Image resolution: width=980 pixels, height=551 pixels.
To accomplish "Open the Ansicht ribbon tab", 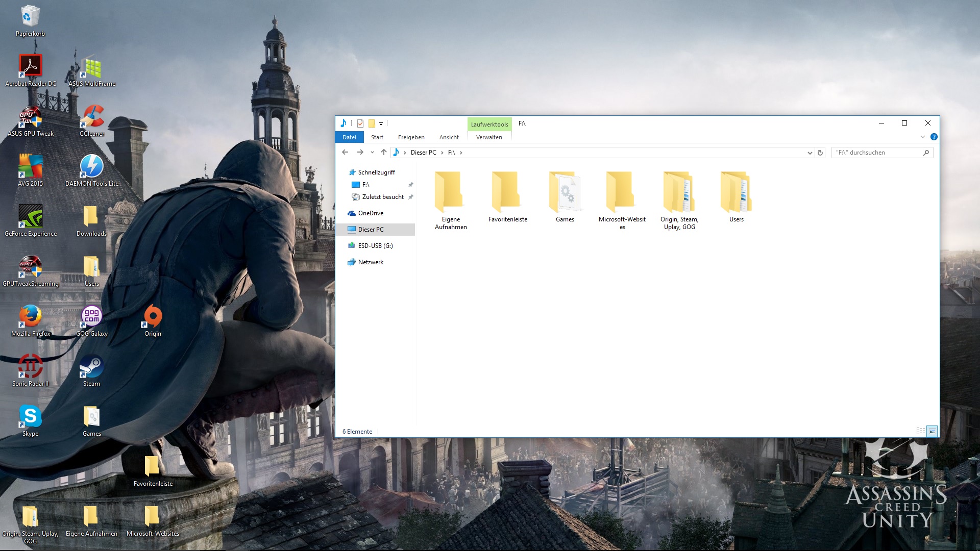I will click(449, 137).
